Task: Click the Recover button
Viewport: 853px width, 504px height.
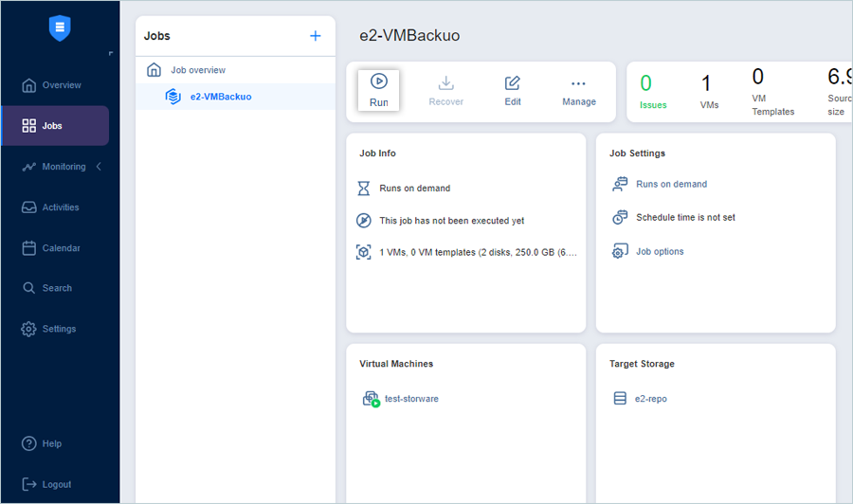Action: pyautogui.click(x=446, y=91)
